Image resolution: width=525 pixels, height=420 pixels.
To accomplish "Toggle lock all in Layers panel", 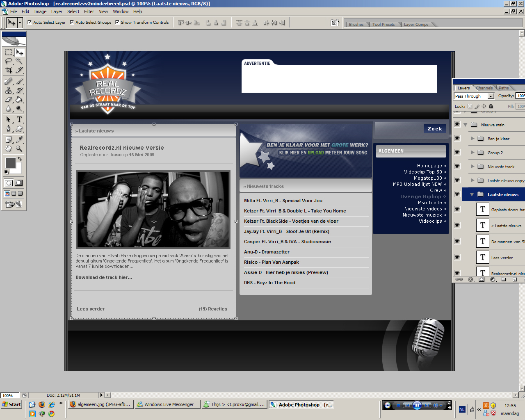I will (491, 106).
